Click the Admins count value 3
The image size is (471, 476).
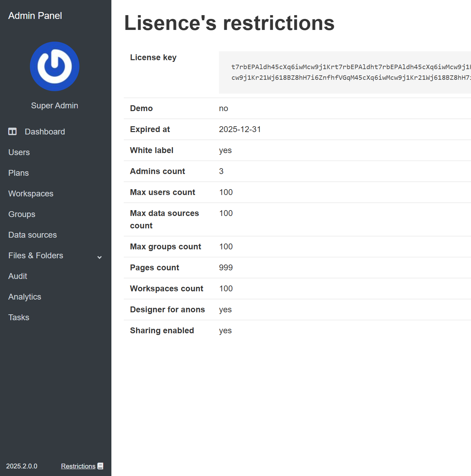221,171
